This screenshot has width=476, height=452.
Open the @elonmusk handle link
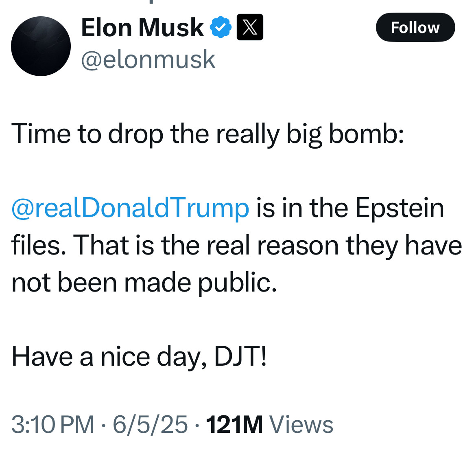pyautogui.click(x=148, y=59)
